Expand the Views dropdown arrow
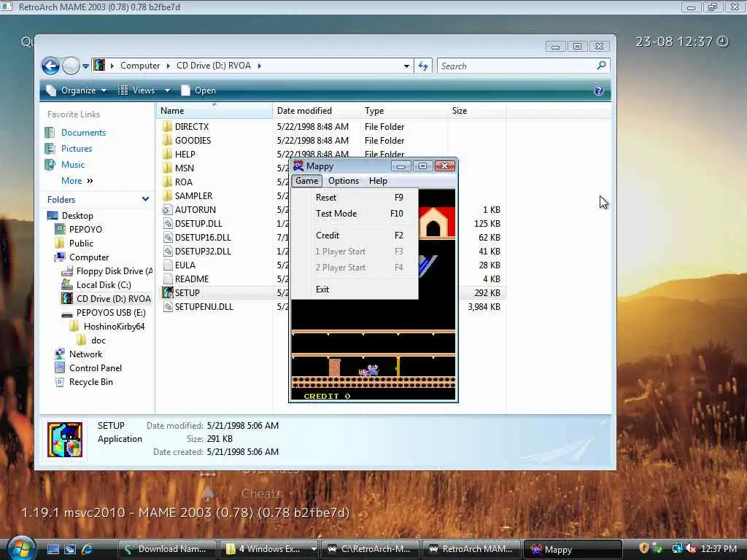 (167, 90)
